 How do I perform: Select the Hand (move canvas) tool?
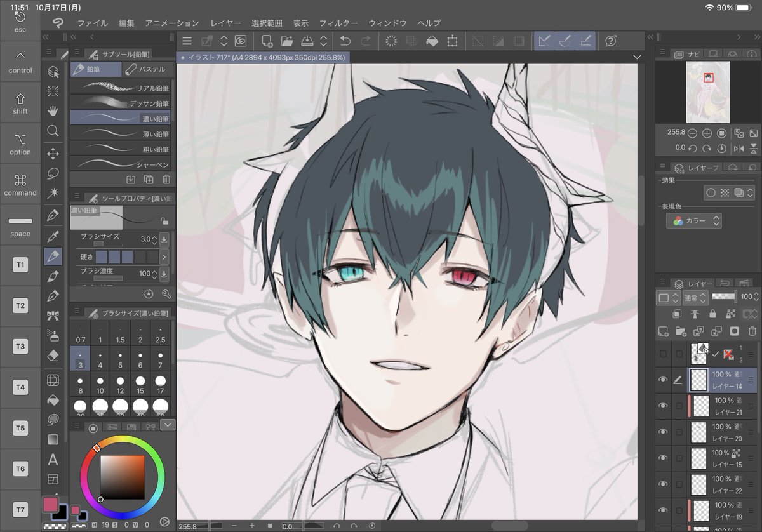tap(53, 111)
